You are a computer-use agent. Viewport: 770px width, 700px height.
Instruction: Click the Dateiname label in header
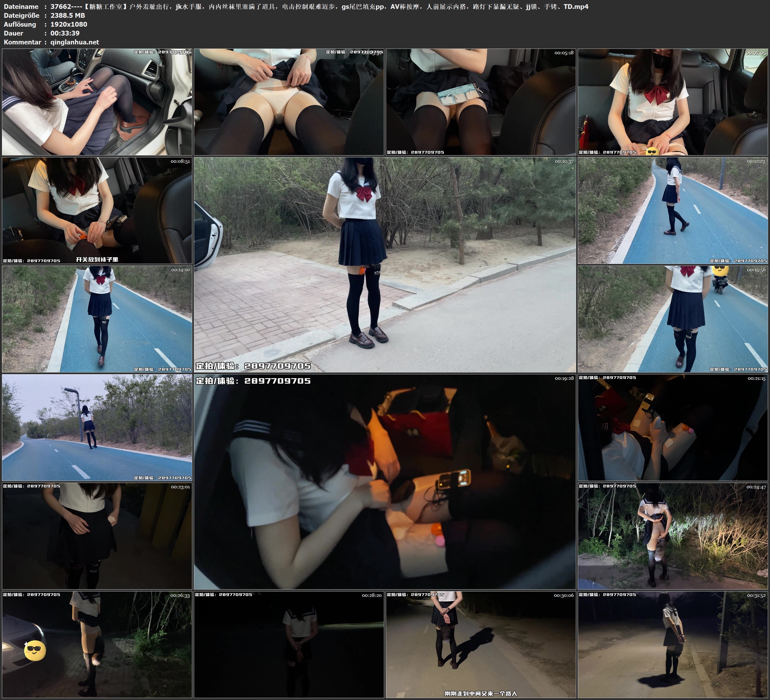21,6
